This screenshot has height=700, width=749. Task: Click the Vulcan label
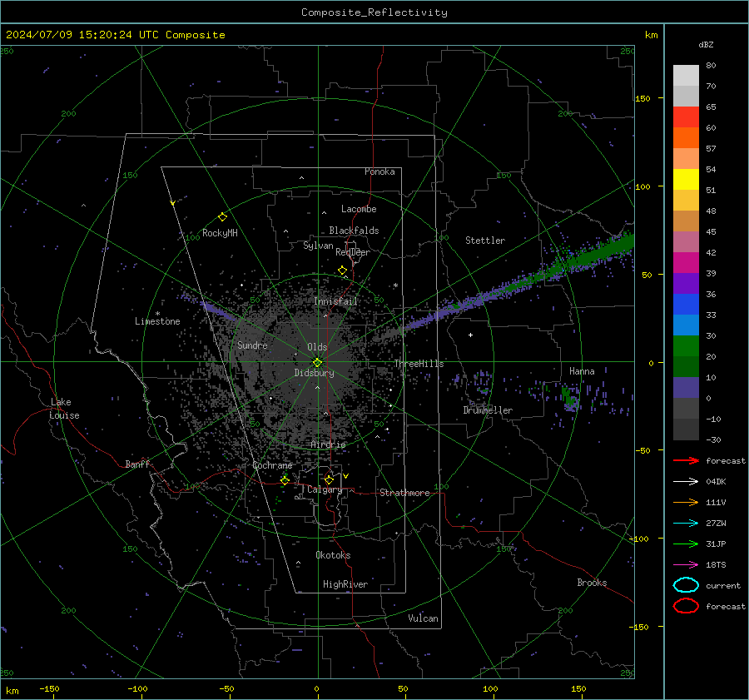point(423,618)
